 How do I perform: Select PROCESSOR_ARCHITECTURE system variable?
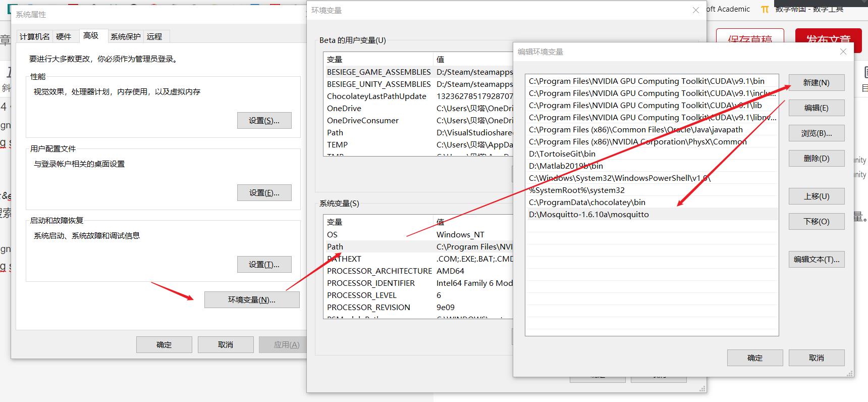click(418, 271)
